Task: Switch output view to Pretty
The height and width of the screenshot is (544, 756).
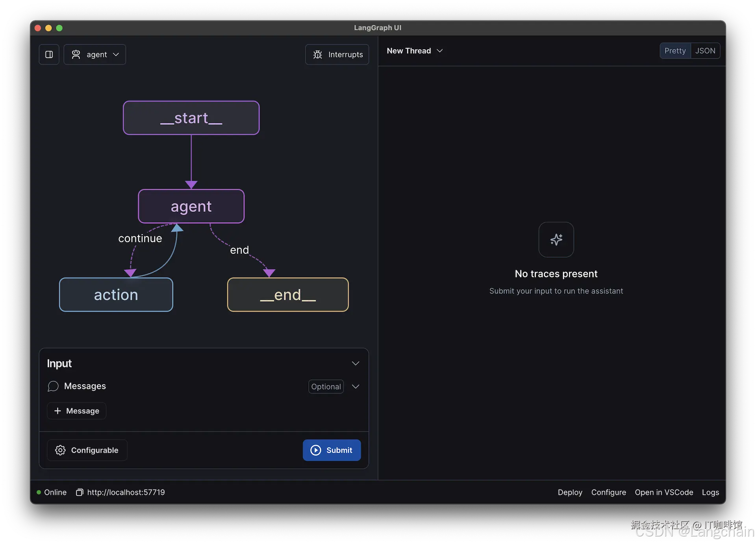Action: tap(675, 51)
